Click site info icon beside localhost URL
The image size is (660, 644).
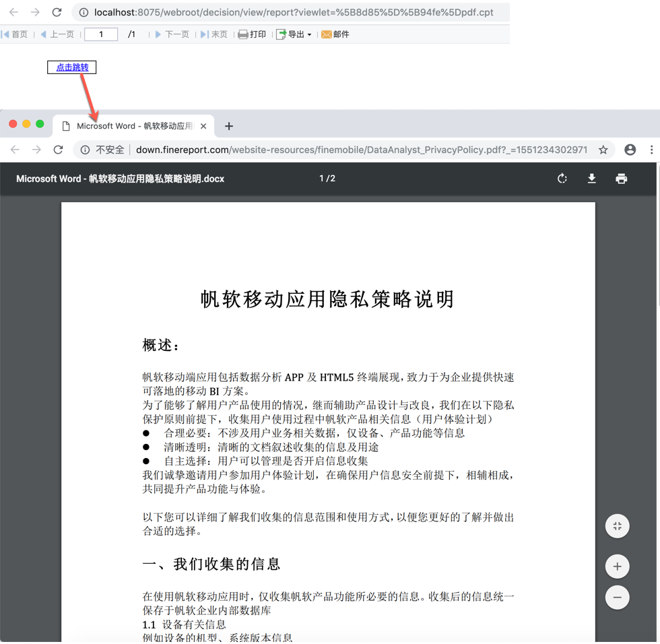(84, 13)
